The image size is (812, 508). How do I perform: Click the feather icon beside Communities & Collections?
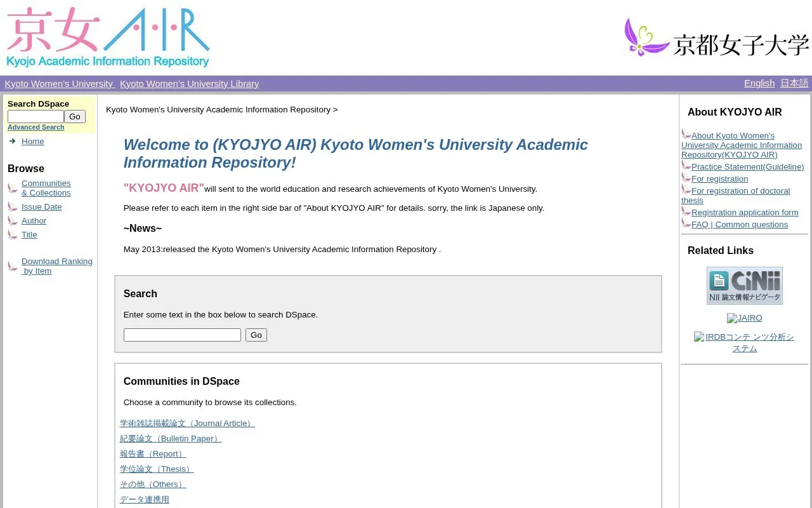(x=13, y=189)
